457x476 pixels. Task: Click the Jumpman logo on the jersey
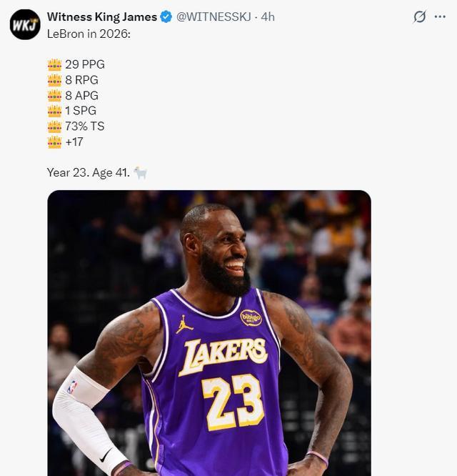(x=184, y=324)
